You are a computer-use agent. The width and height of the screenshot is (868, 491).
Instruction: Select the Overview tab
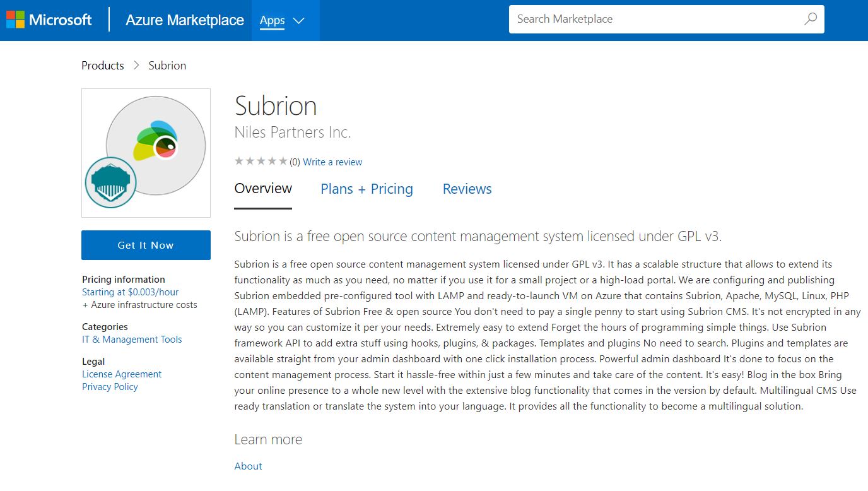(263, 189)
